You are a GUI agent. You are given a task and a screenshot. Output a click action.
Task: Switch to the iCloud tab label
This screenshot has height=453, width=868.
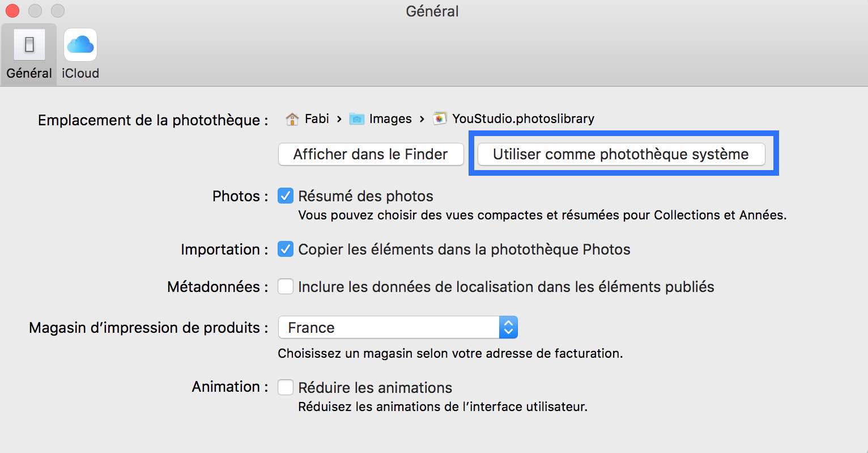click(80, 73)
